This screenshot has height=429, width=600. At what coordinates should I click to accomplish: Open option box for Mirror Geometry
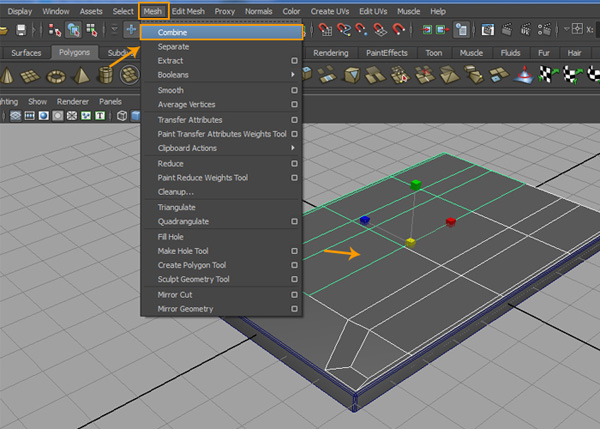click(x=294, y=308)
